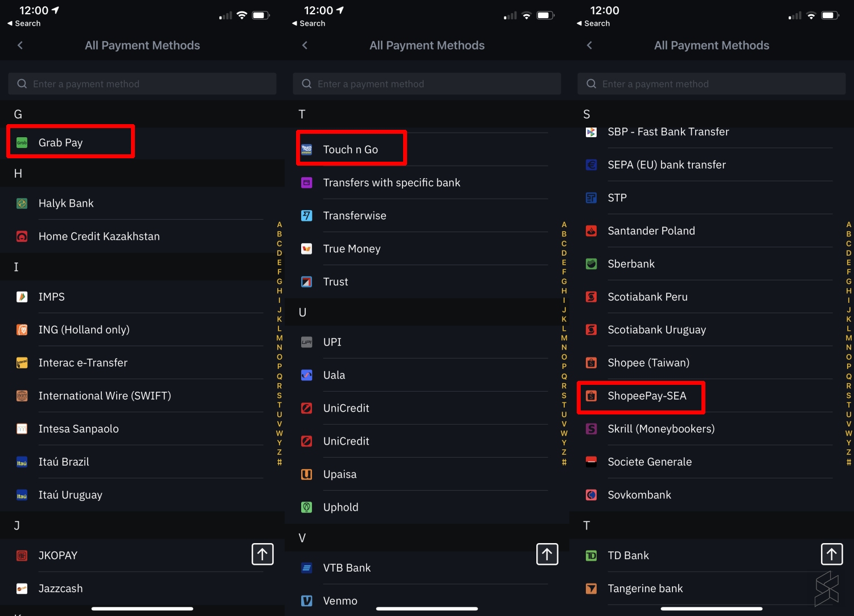Select International Wire (SWIFT) option
854x616 pixels.
pyautogui.click(x=105, y=396)
